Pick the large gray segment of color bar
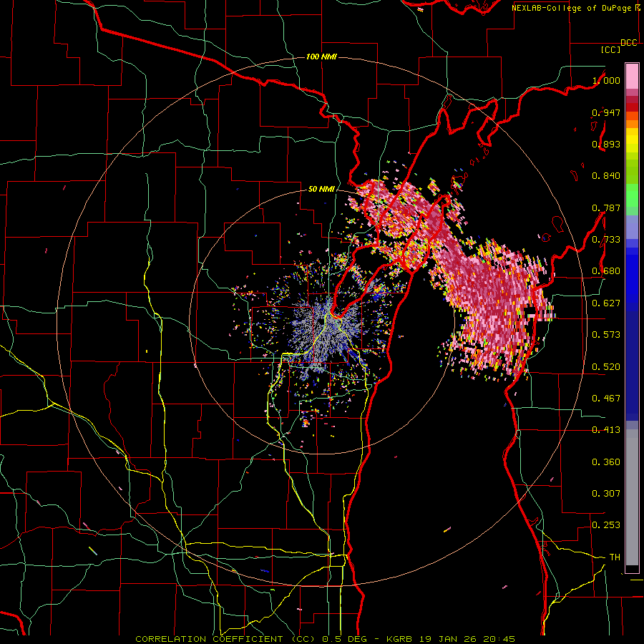The height and width of the screenshot is (644, 644). (x=632, y=497)
